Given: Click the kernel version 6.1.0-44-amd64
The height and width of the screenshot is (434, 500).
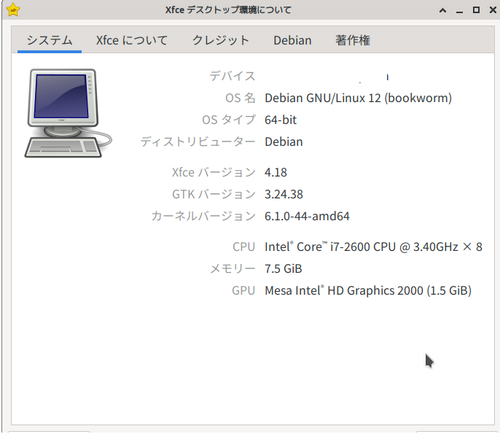Looking at the screenshot, I should point(307,216).
